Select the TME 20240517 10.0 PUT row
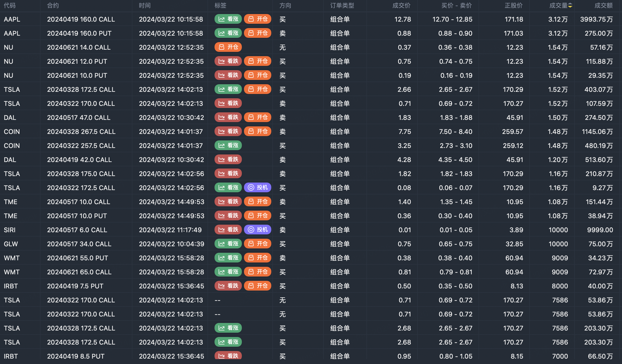The width and height of the screenshot is (622, 364). point(77,216)
